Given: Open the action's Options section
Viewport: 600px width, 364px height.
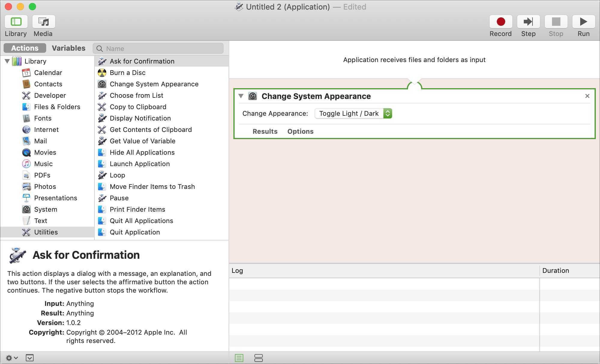Looking at the screenshot, I should [300, 131].
